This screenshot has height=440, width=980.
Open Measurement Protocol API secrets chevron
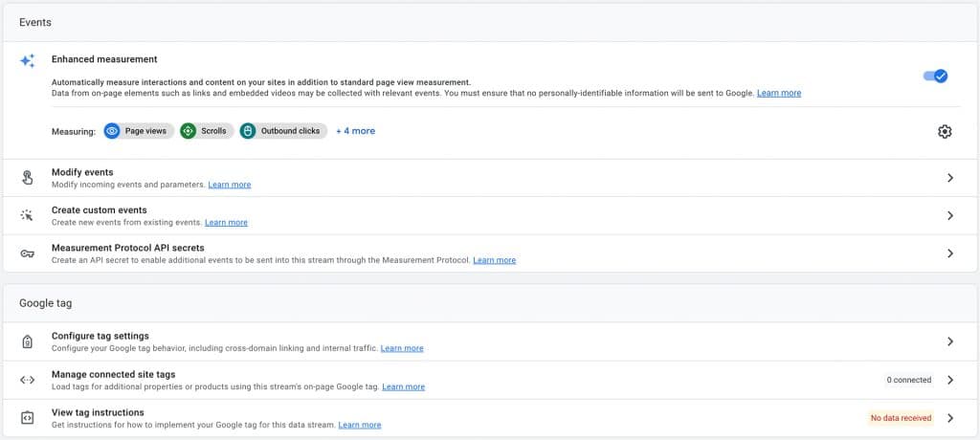(x=950, y=253)
